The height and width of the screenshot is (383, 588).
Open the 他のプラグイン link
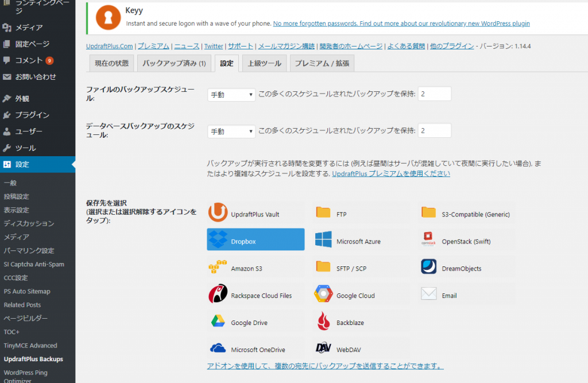click(452, 46)
